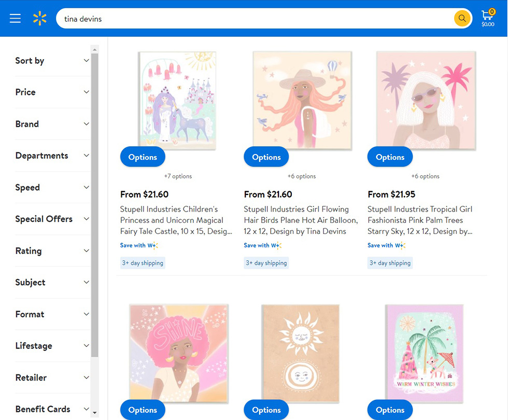Screen dimensions: 508x420
Task: Open the shopping cart
Action: (x=487, y=18)
